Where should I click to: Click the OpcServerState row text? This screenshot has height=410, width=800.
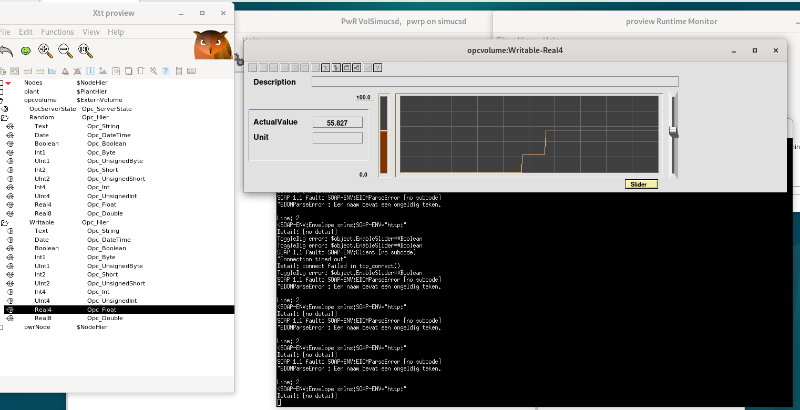point(53,109)
